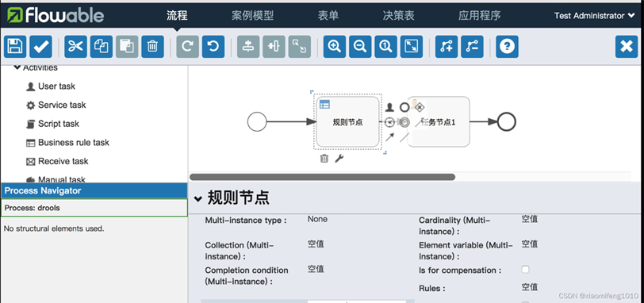
Task: Toggle the Is for compensation checkbox
Action: (525, 270)
